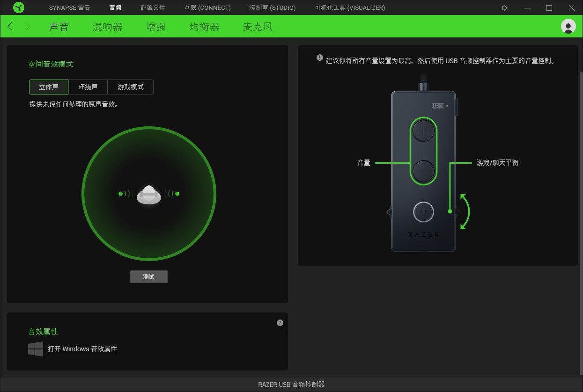
Task: Select the 音频 top tab
Action: coord(115,8)
